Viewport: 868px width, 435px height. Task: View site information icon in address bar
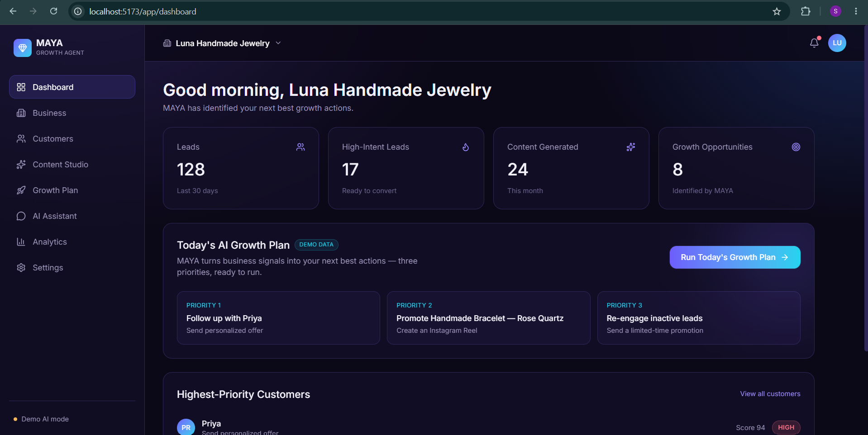(x=78, y=11)
